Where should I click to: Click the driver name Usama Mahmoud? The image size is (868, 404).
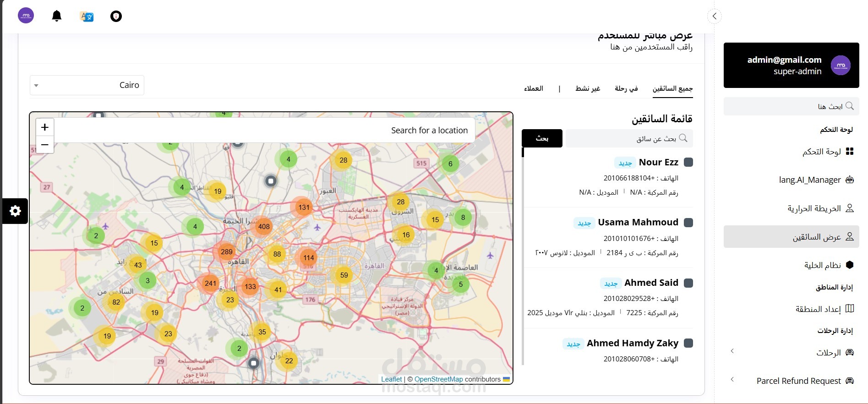(638, 223)
